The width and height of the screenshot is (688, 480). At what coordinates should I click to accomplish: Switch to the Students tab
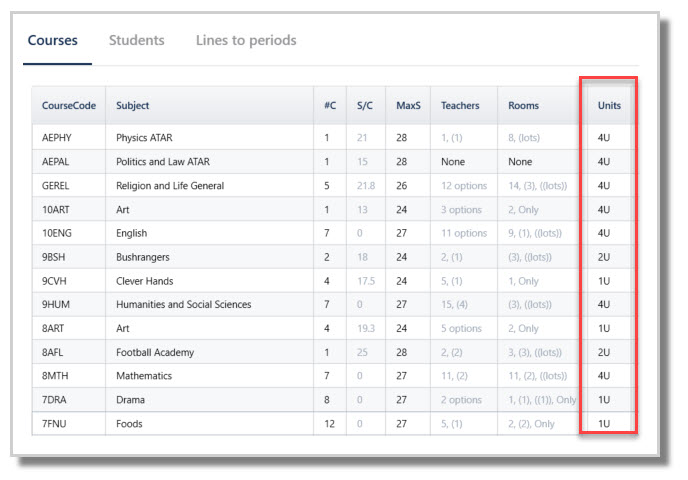136,40
